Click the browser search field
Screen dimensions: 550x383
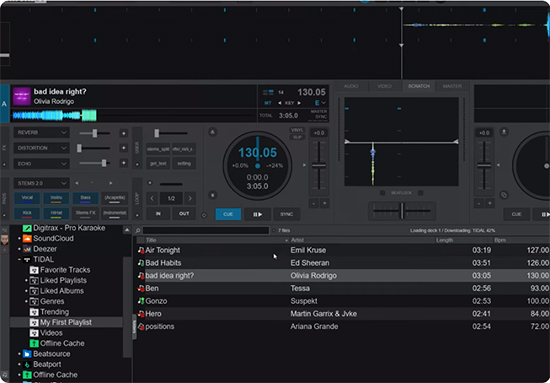[206, 230]
